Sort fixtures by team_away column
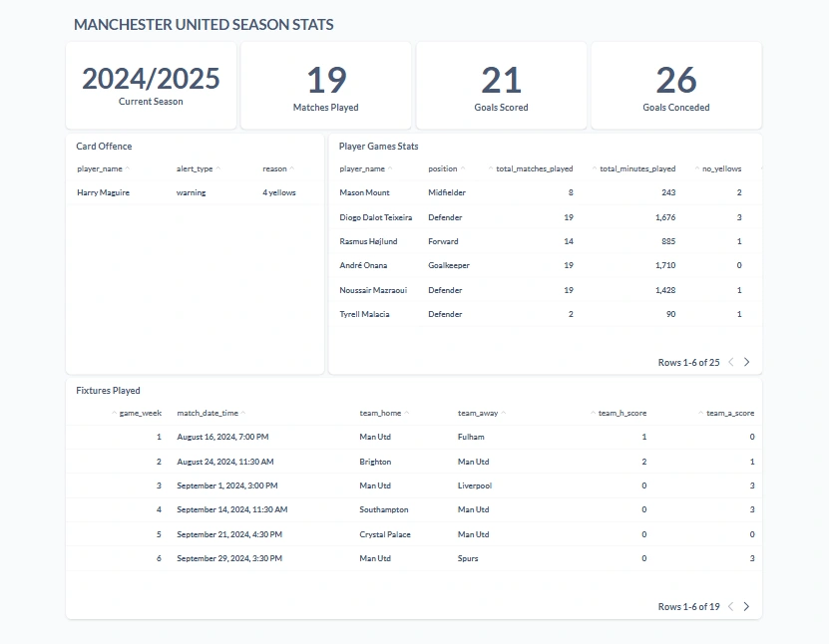This screenshot has height=644, width=829. (x=482, y=413)
